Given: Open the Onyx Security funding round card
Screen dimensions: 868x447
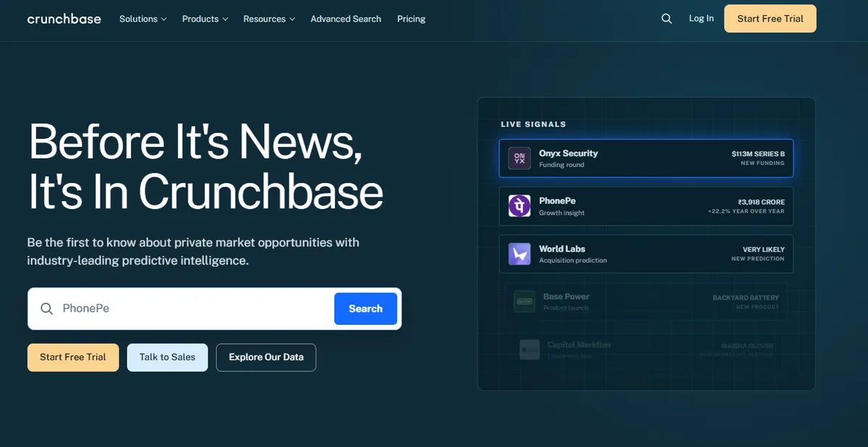Looking at the screenshot, I should (x=646, y=158).
